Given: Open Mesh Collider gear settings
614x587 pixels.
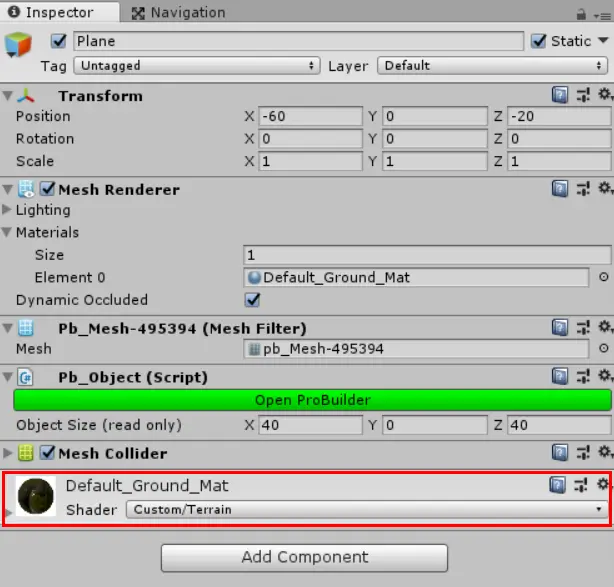Looking at the screenshot, I should click(x=605, y=452).
